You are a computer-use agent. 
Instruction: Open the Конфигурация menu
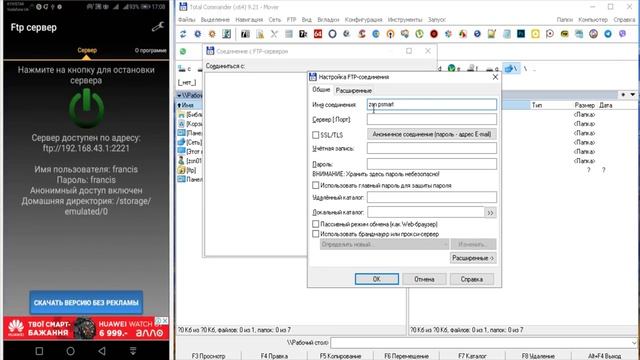tap(363, 20)
